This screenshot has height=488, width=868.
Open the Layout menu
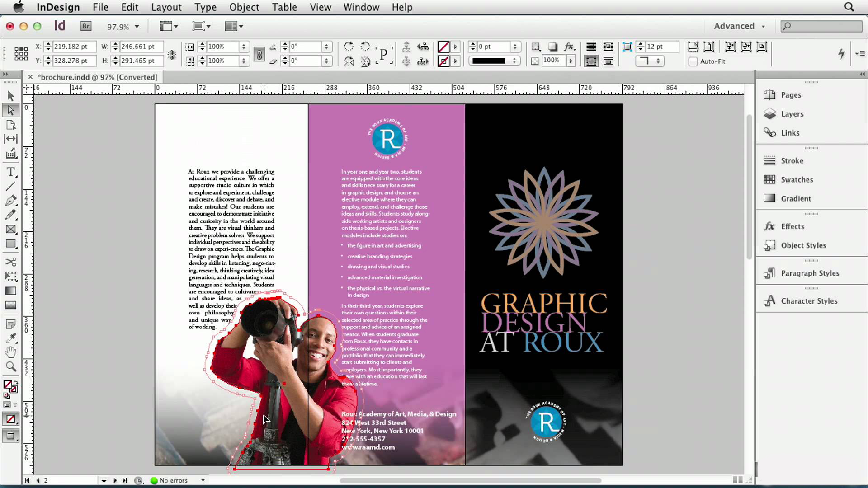(166, 7)
